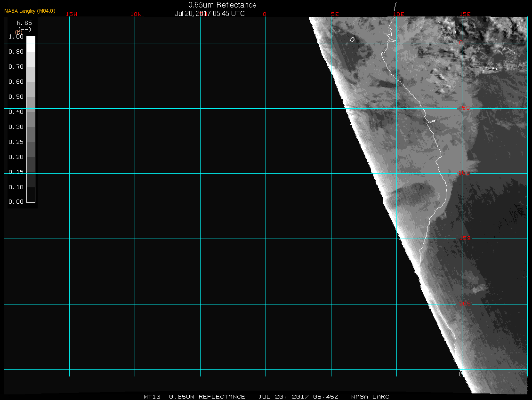Click the "R.65" header above the color bar
Viewport: 532px width, 400px height.
[24, 23]
